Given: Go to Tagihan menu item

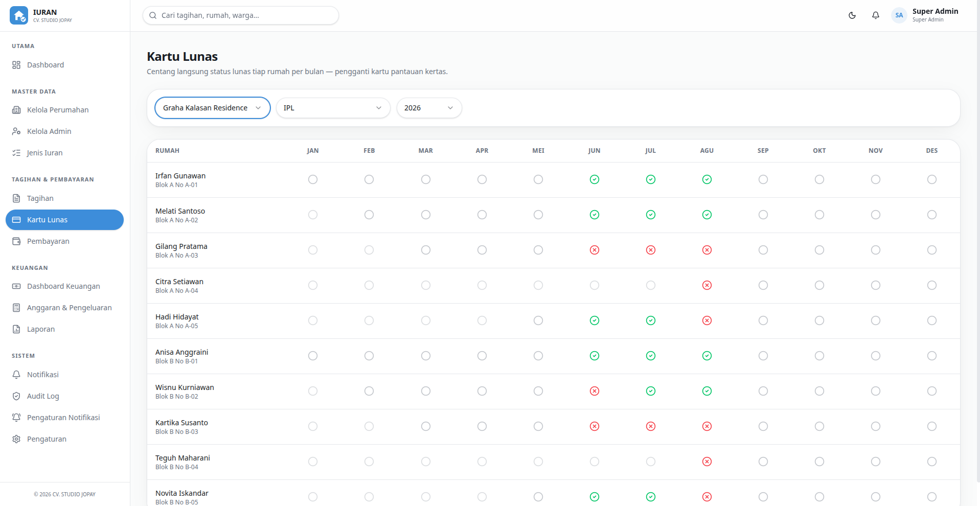Looking at the screenshot, I should tap(64, 198).
